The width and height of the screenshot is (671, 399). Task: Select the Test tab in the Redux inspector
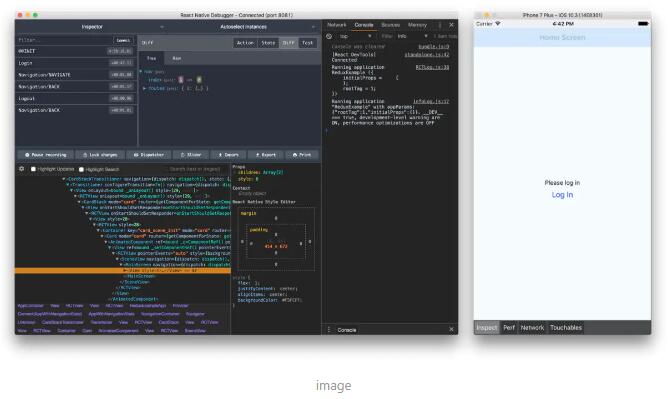(x=307, y=43)
